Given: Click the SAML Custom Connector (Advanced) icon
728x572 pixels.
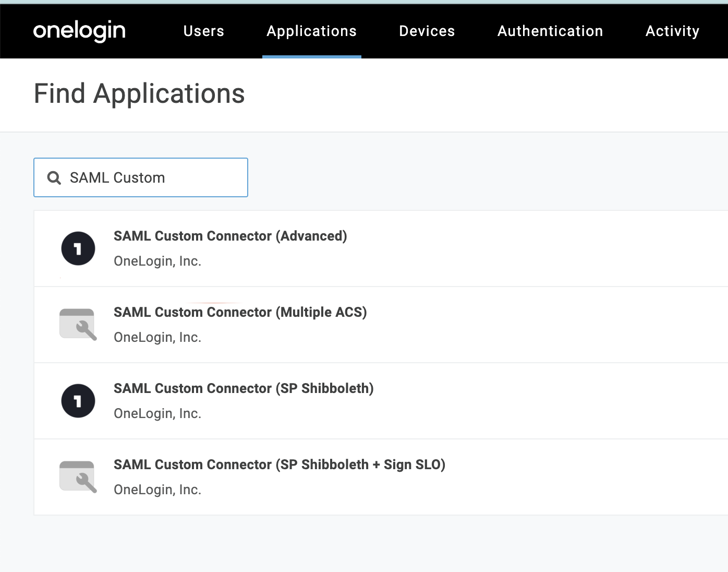Looking at the screenshot, I should coord(78,248).
